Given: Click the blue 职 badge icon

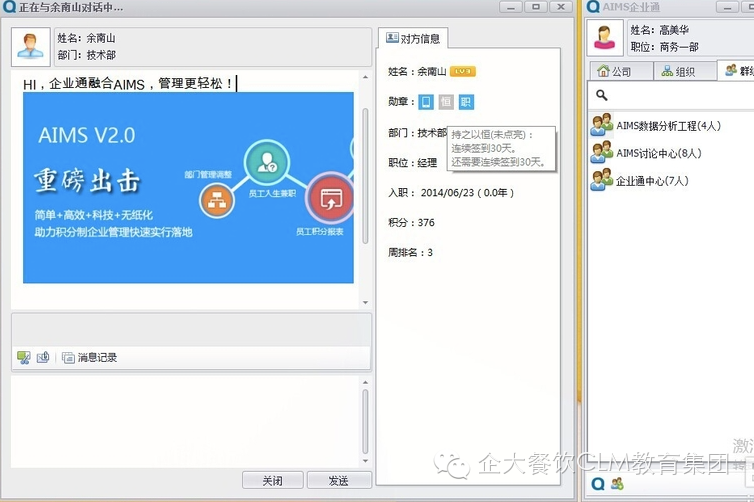Looking at the screenshot, I should coord(466,102).
